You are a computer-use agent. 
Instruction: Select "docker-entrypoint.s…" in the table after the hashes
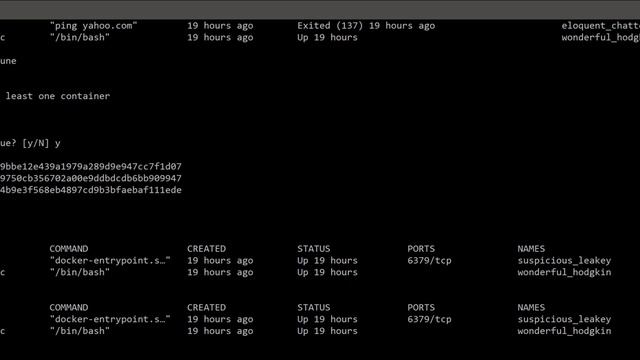click(110, 260)
